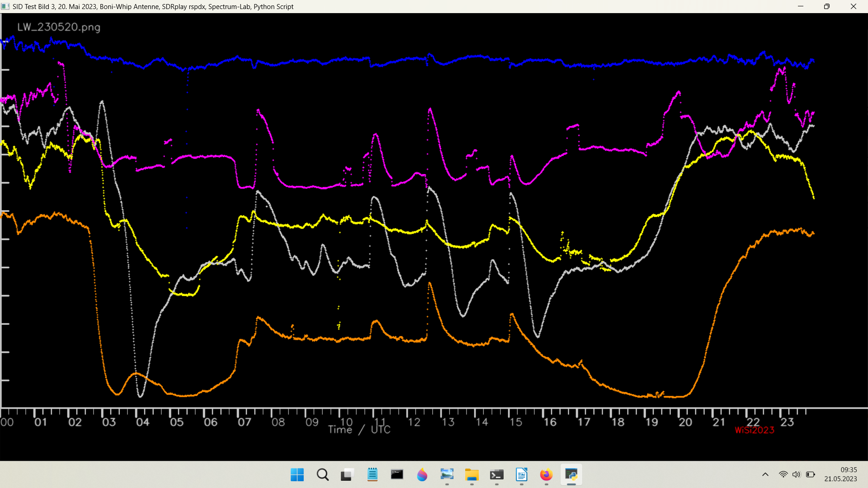The height and width of the screenshot is (488, 868).
Task: Switch to the image viewer taskbar app
Action: [447, 474]
